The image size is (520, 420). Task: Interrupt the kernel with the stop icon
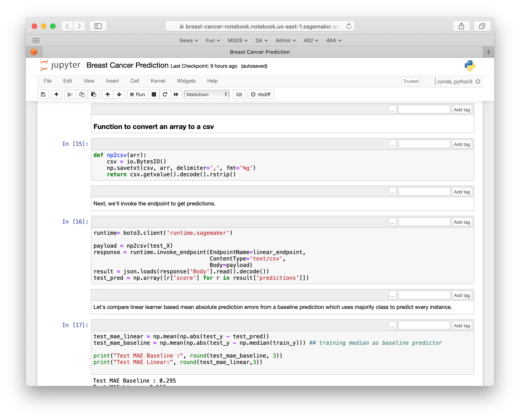pos(154,94)
